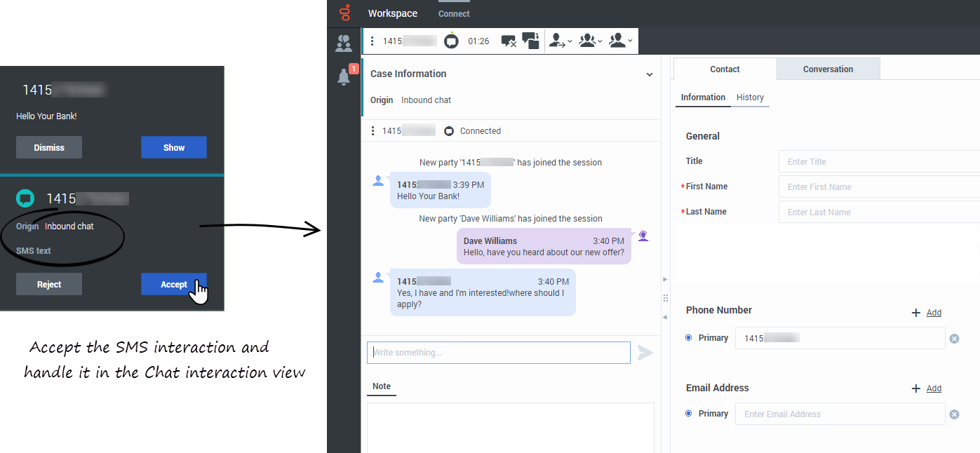Collapse the Case Information section
The width and height of the screenshot is (980, 453).
pos(650,74)
